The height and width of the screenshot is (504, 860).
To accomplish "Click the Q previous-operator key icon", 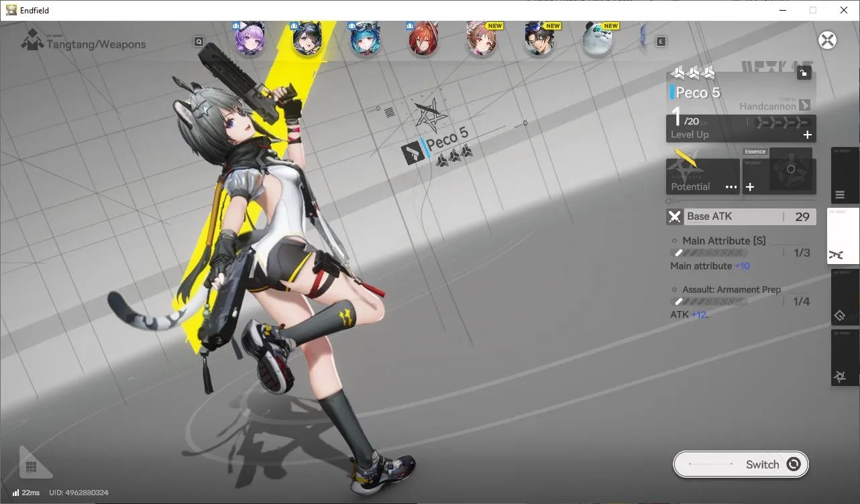I will tap(199, 42).
